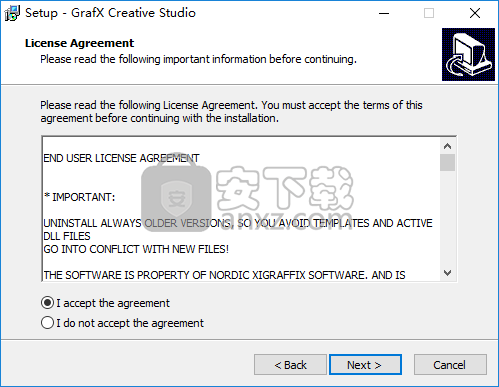Minimize the setup window
The height and width of the screenshot is (387, 499).
pyautogui.click(x=384, y=13)
